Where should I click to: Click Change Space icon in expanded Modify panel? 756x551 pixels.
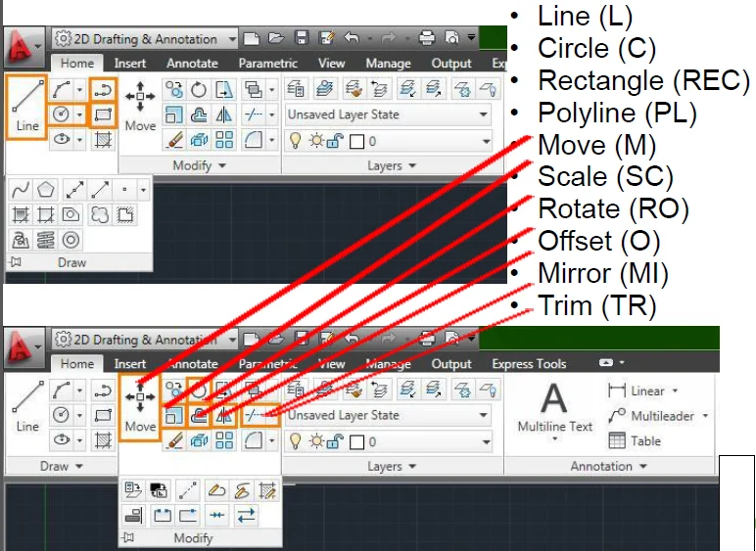159,490
